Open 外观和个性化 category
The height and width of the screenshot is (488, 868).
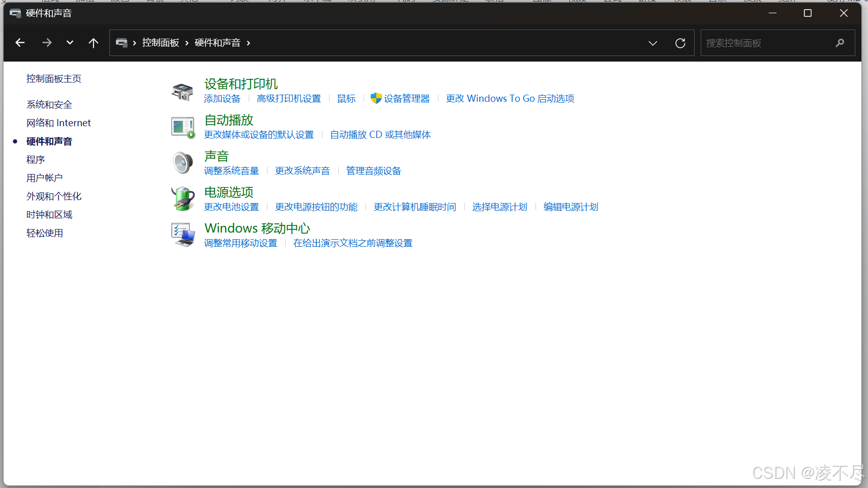(54, 196)
